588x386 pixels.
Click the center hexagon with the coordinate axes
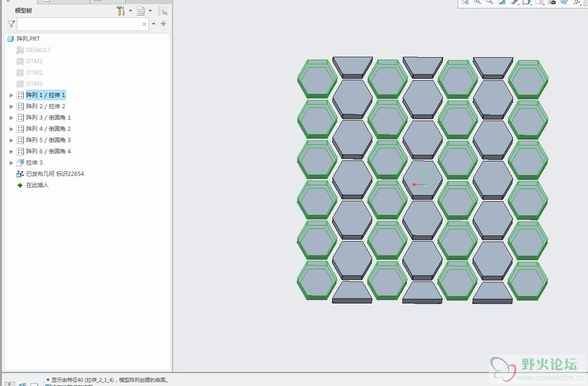[x=422, y=180]
